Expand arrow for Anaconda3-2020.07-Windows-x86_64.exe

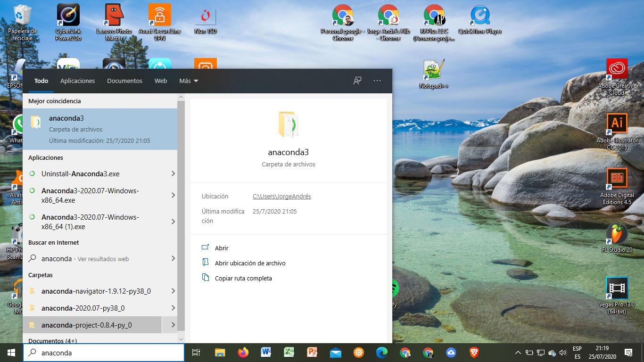pos(173,195)
